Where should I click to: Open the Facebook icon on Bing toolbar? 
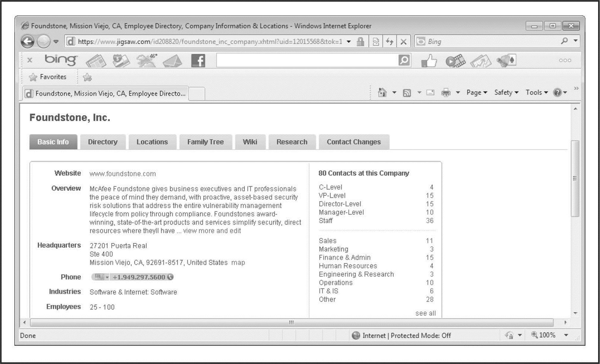[198, 61]
